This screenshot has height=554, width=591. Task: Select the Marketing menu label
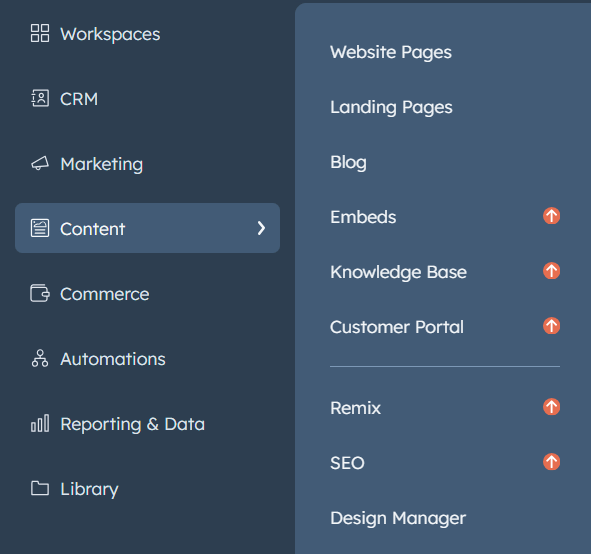tap(102, 164)
